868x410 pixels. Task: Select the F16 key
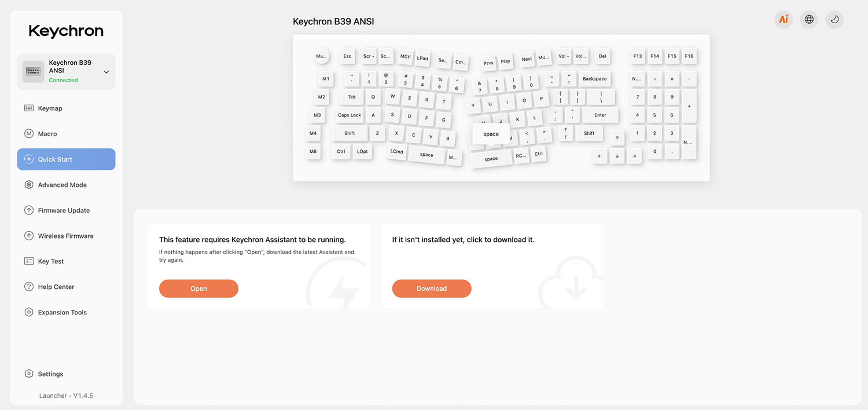pyautogui.click(x=689, y=56)
